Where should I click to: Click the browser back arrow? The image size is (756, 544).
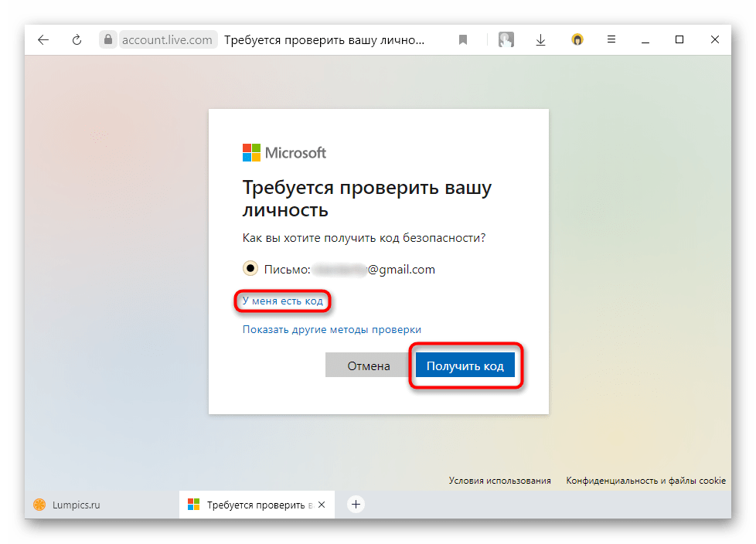[43, 40]
